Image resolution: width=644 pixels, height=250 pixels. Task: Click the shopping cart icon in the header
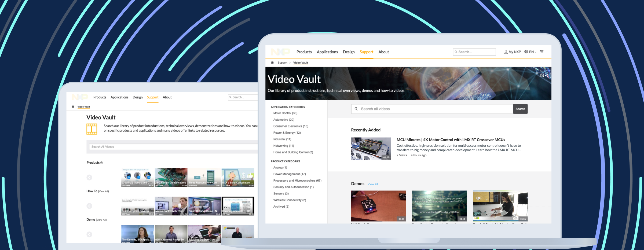tap(542, 52)
